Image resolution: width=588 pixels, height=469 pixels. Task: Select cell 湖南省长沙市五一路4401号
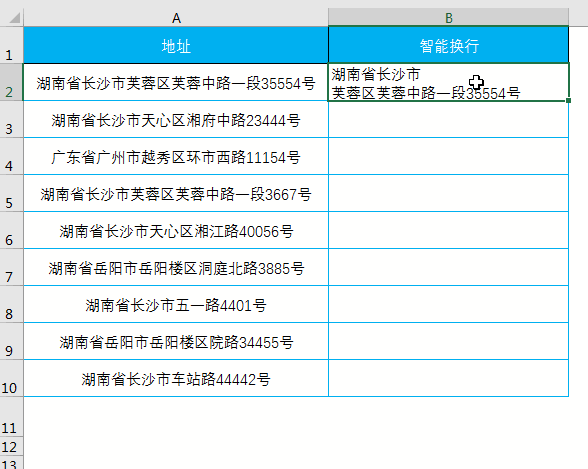coord(176,304)
